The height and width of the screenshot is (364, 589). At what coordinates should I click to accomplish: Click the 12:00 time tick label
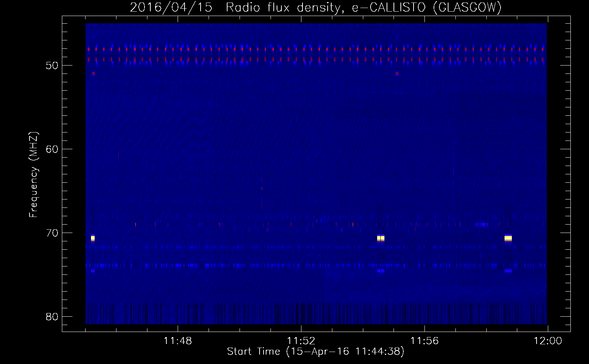pyautogui.click(x=548, y=341)
